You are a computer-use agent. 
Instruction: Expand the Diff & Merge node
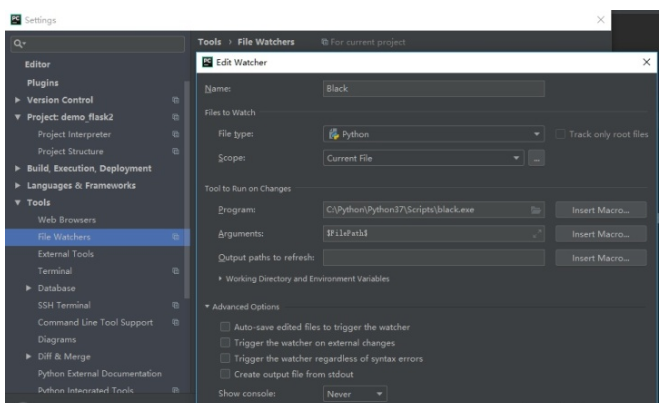point(28,356)
